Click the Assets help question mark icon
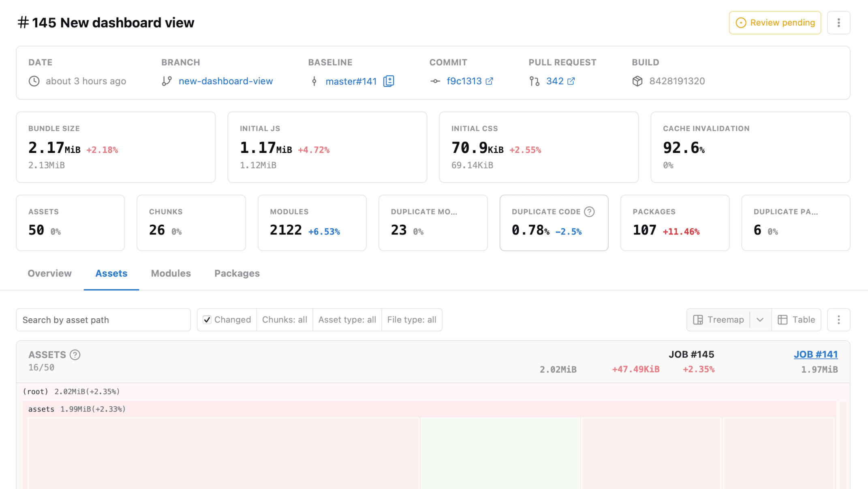This screenshot has height=489, width=868. (75, 355)
